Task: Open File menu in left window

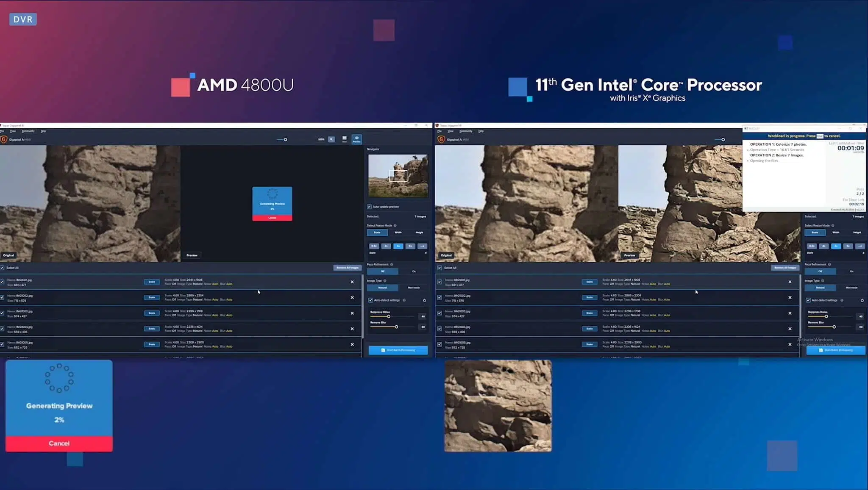Action: click(x=2, y=131)
